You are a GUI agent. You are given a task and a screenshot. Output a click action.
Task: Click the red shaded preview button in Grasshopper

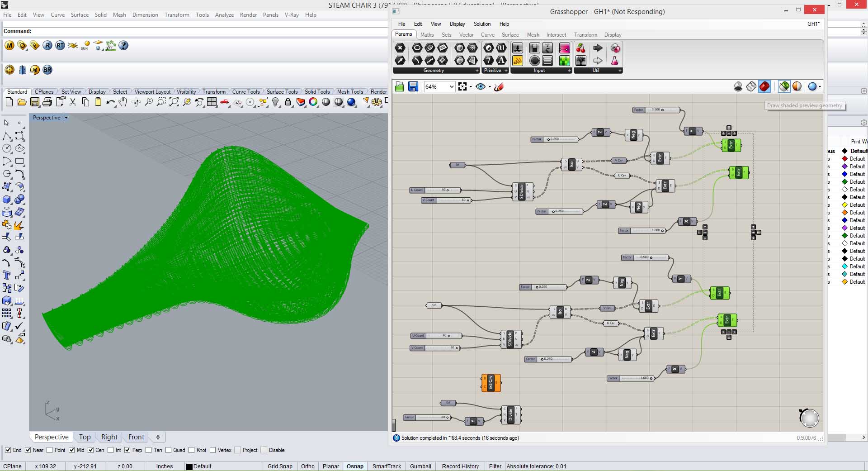coord(764,86)
